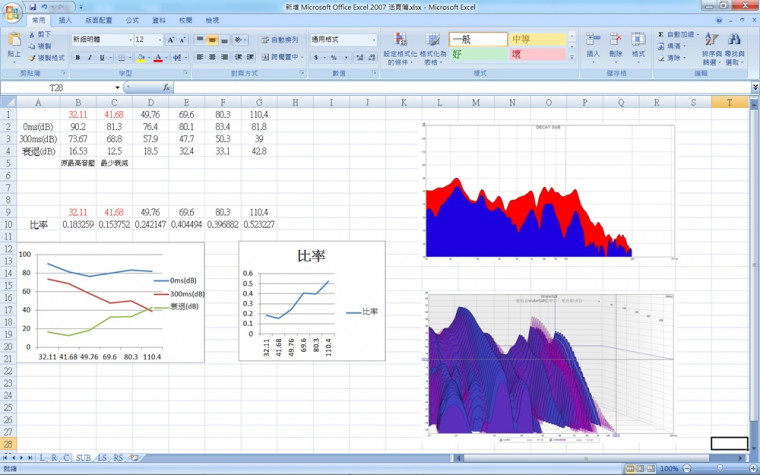
Task: Open the 插入 ribbon tab
Action: pyautogui.click(x=65, y=20)
